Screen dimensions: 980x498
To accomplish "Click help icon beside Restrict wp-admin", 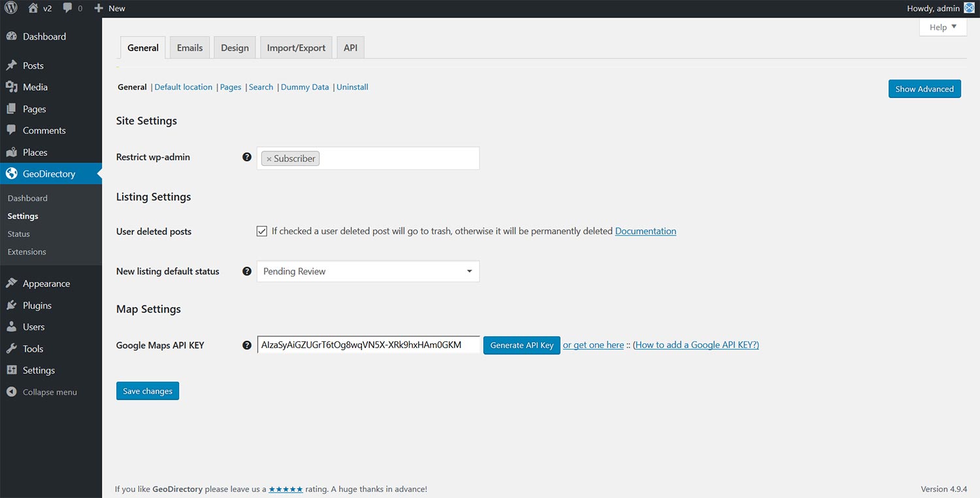I will [x=247, y=157].
